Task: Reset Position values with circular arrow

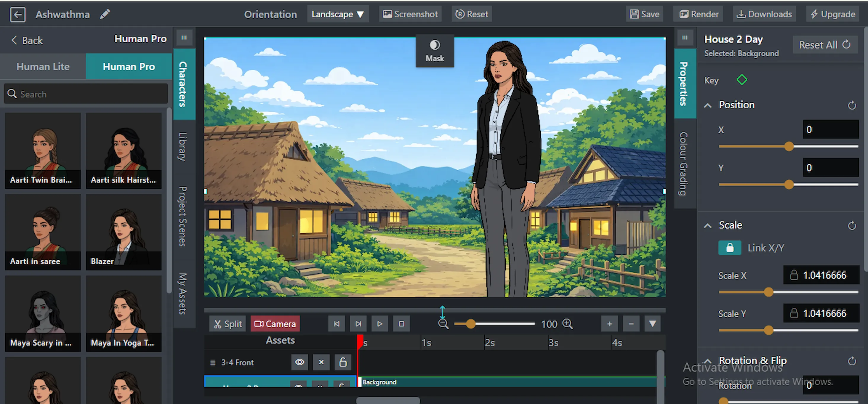Action: (852, 105)
